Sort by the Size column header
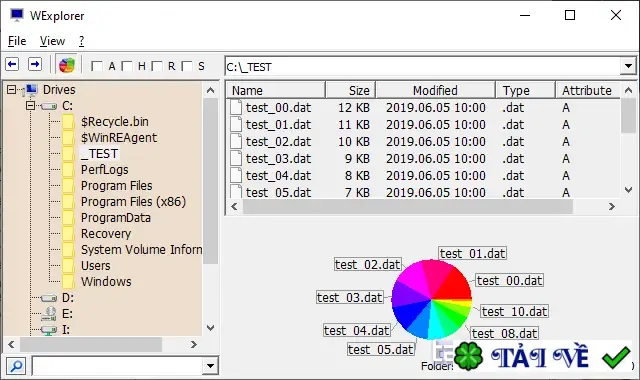 (x=350, y=90)
